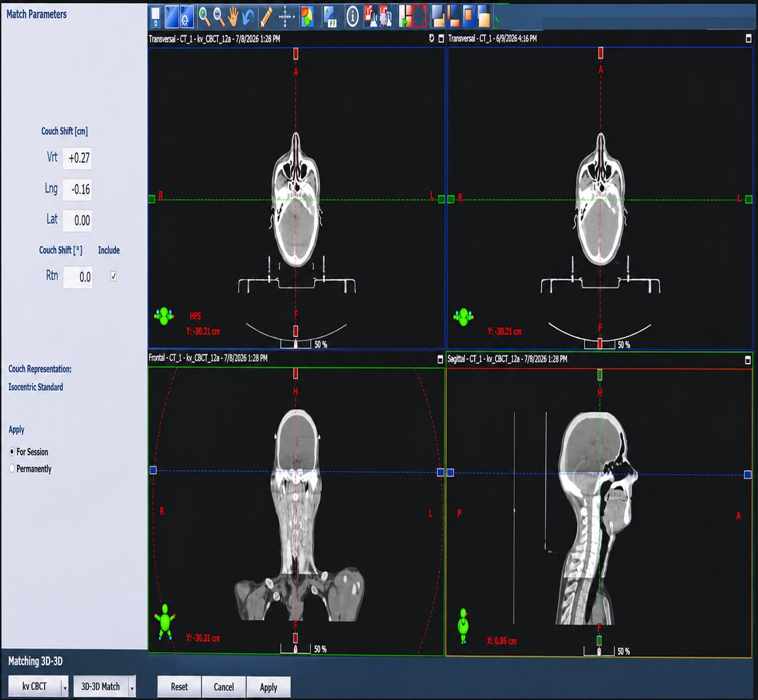Click the Reset button
The height and width of the screenshot is (700, 758).
pyautogui.click(x=179, y=687)
